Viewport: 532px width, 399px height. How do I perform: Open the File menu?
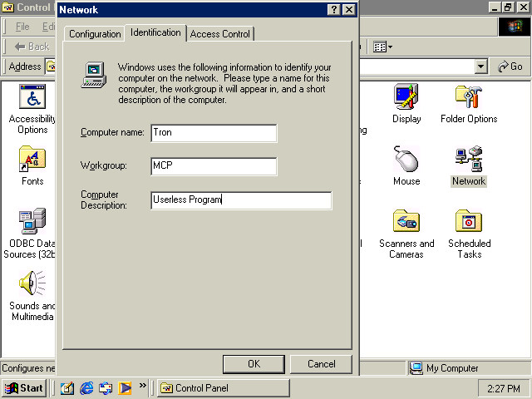click(x=22, y=27)
